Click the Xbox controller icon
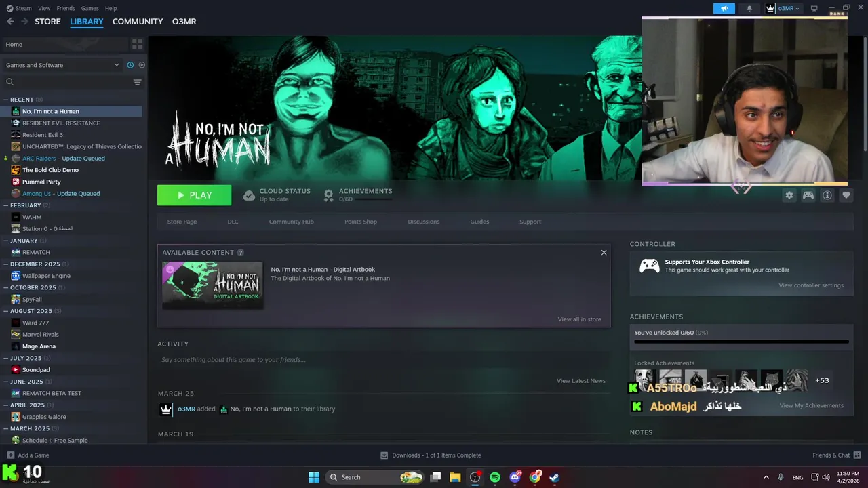This screenshot has height=488, width=868. point(650,266)
